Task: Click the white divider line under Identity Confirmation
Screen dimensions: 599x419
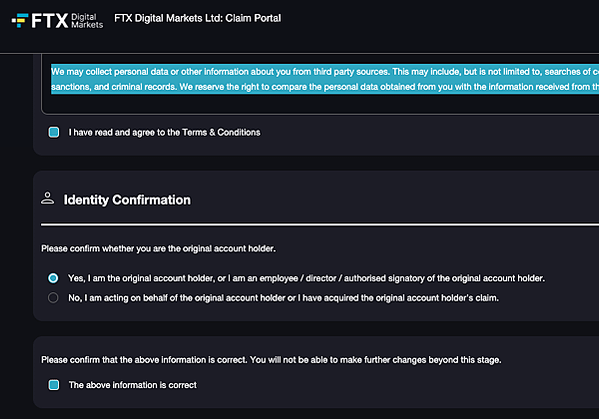Action: (320, 225)
